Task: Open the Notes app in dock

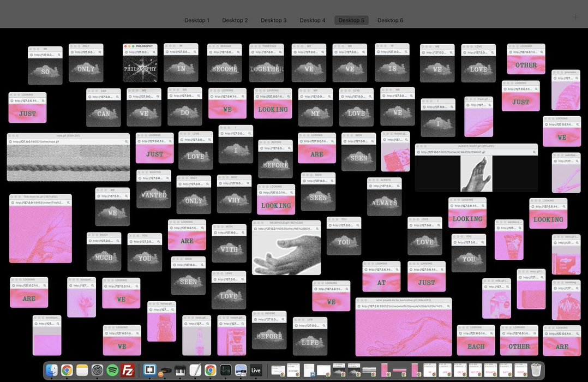Action: coord(82,370)
